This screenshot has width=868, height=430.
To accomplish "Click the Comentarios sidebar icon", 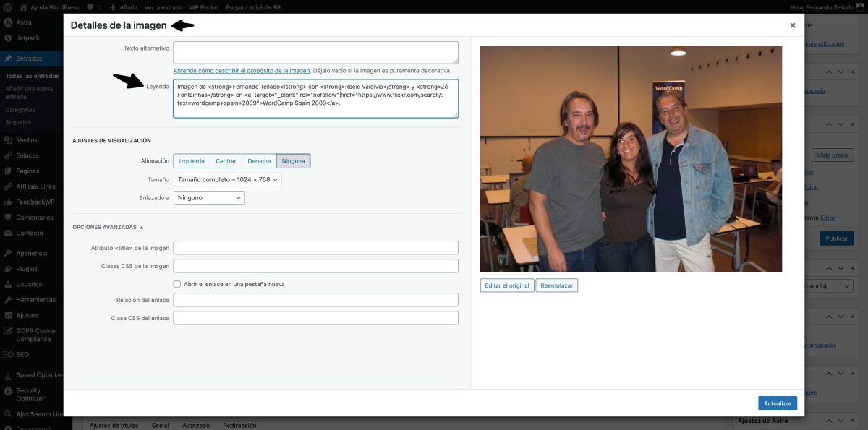I will (x=8, y=218).
